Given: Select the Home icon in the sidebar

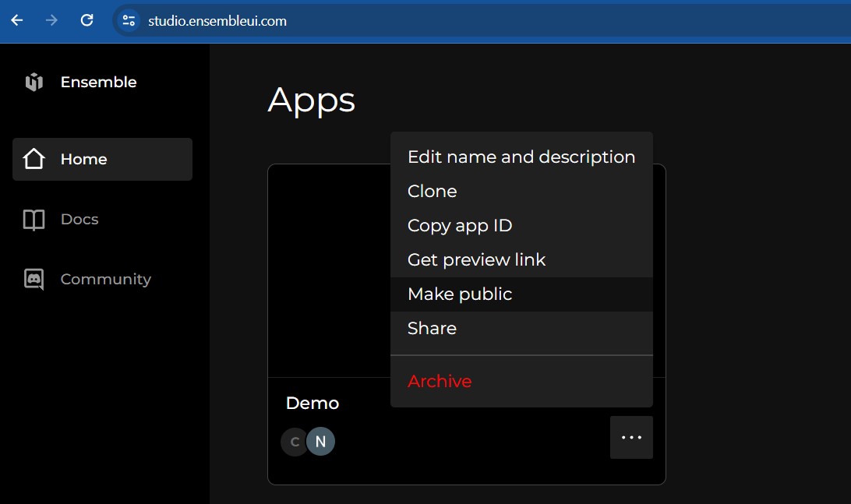Looking at the screenshot, I should coord(33,158).
